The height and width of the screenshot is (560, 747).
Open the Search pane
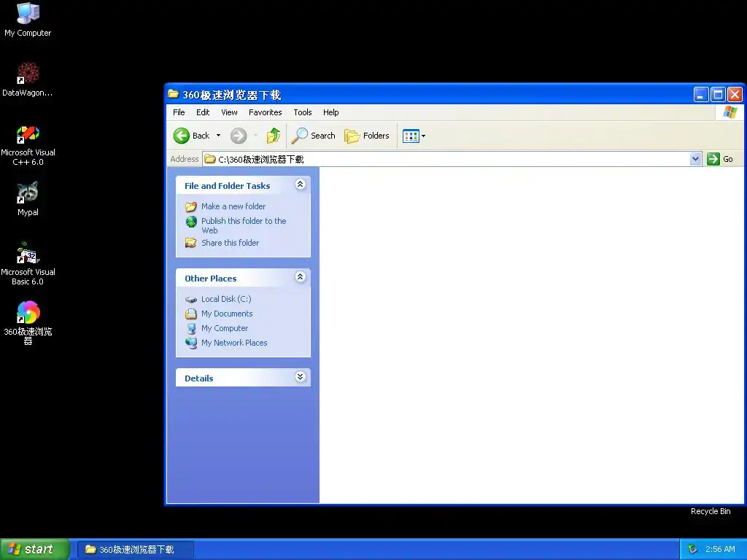(313, 136)
